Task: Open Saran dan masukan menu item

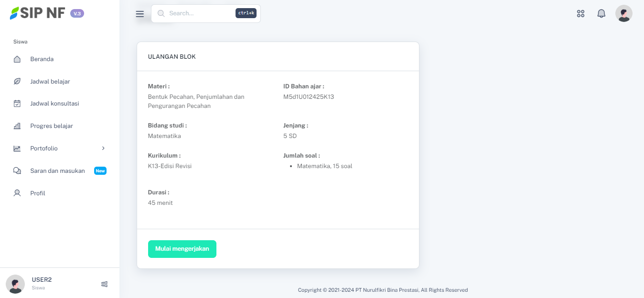Action: click(x=57, y=171)
